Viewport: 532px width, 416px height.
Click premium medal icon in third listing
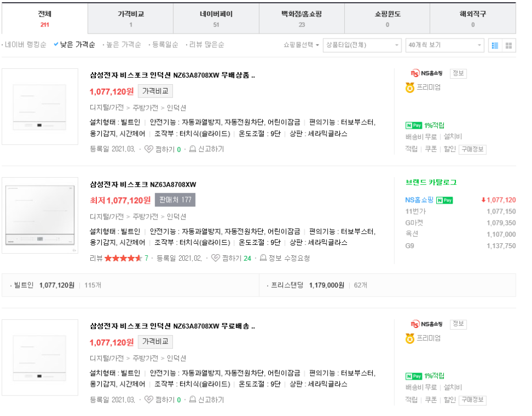[410, 338]
